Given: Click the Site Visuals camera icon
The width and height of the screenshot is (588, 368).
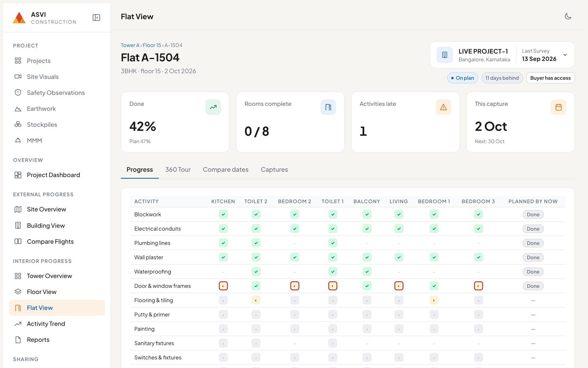Looking at the screenshot, I should (x=18, y=77).
